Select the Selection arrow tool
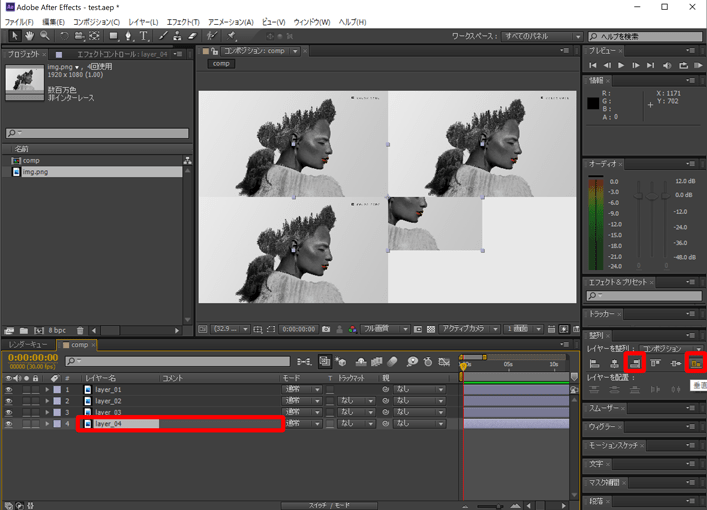The image size is (707, 510). click(14, 36)
